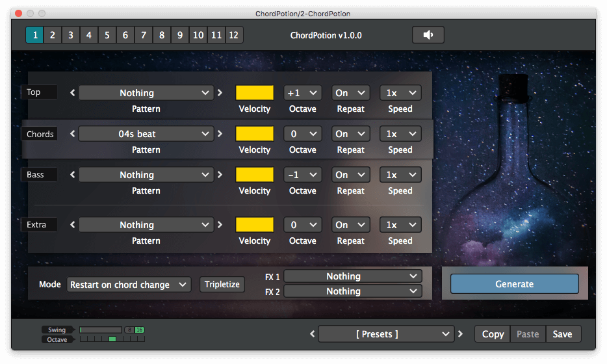Switch to pattern slot 7
The height and width of the screenshot is (364, 607).
143,35
